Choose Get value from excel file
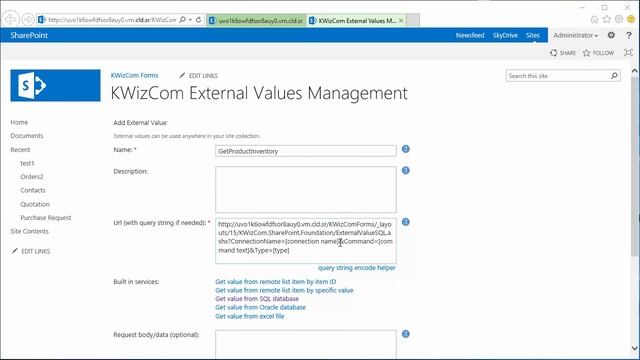640x360 pixels. (x=250, y=316)
